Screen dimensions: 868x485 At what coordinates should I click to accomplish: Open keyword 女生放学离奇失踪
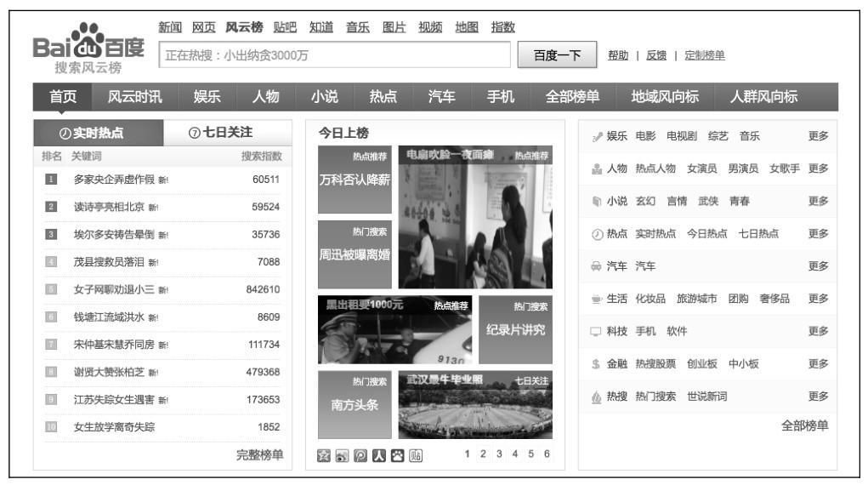coord(114,427)
